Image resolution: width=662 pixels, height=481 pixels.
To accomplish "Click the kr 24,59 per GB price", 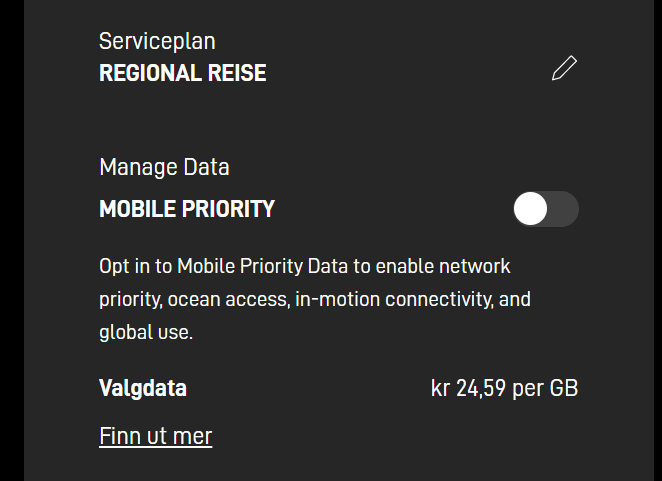I will (x=504, y=388).
